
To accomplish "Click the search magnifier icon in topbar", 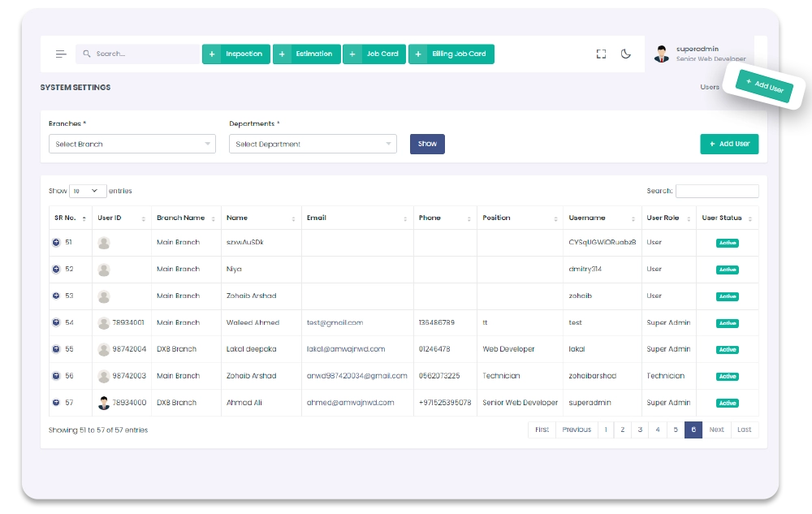I will [x=86, y=54].
